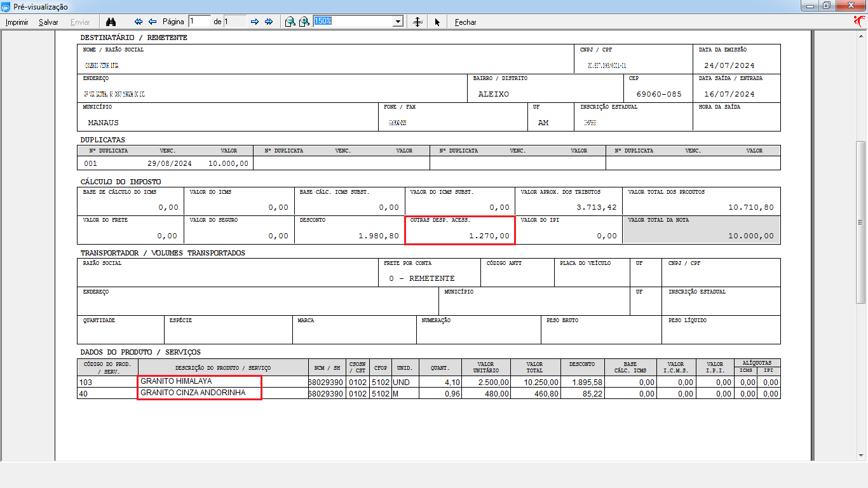Click the UF value AM
This screenshot has width=868, height=488.
pyautogui.click(x=543, y=123)
